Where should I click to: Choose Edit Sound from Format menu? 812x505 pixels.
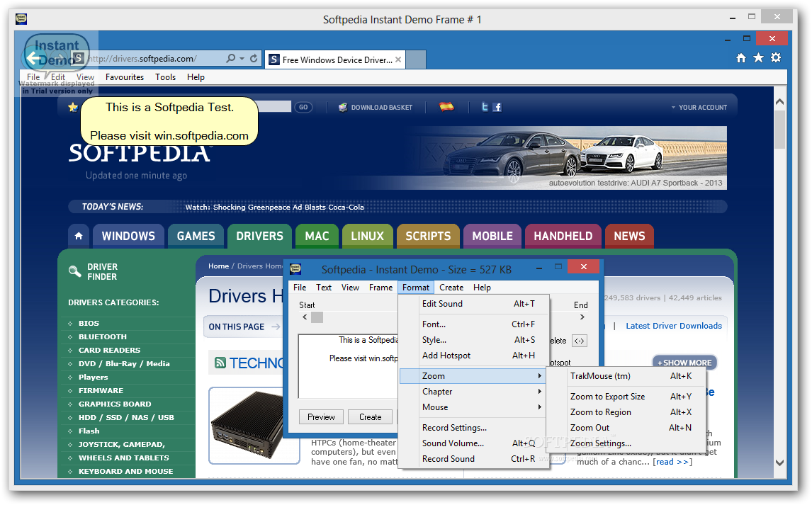[x=474, y=304]
